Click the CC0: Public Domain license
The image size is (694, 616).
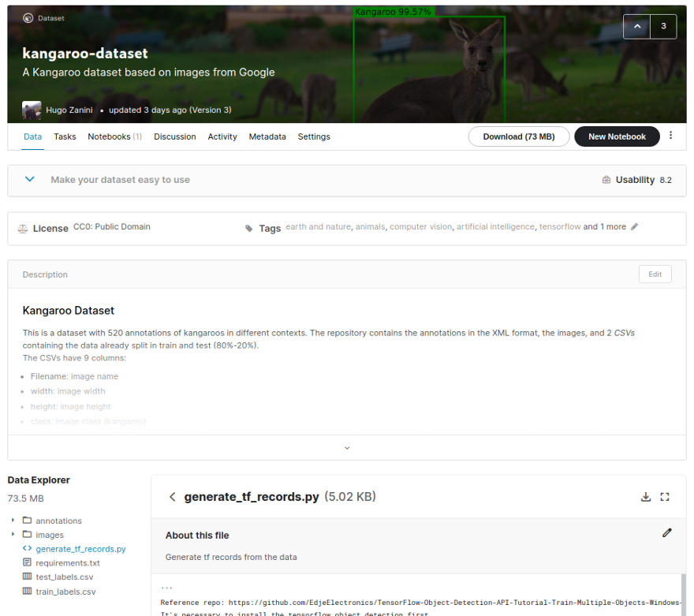111,226
